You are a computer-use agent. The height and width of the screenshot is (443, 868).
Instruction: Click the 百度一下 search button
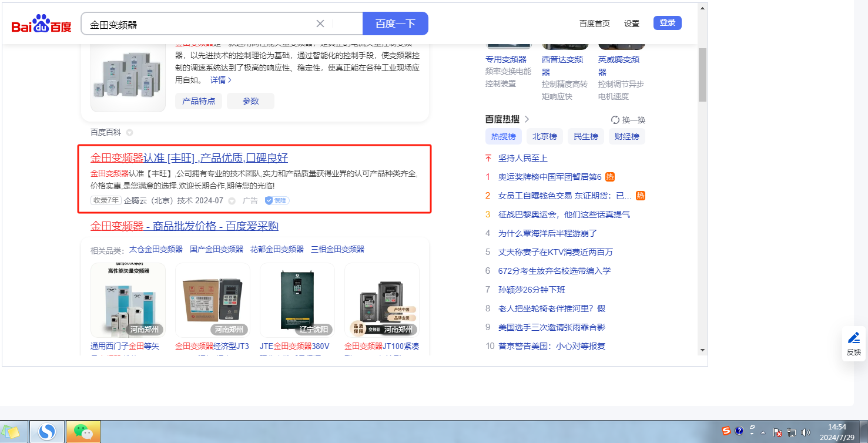(x=396, y=24)
